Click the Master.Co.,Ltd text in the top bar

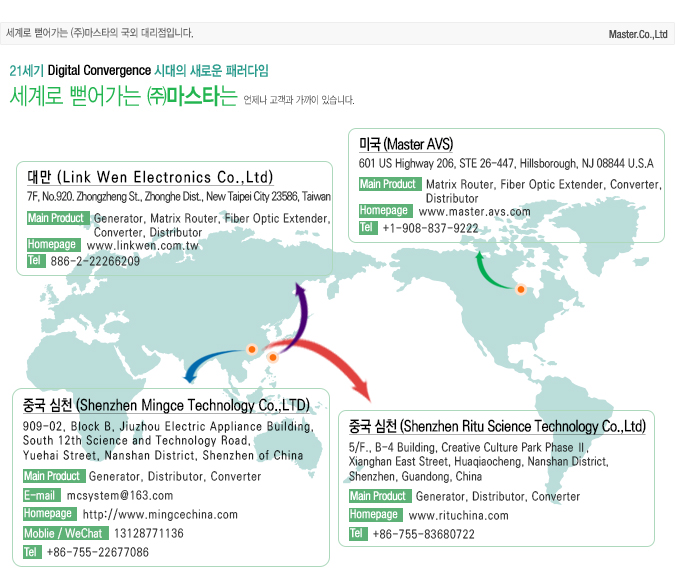[638, 34]
